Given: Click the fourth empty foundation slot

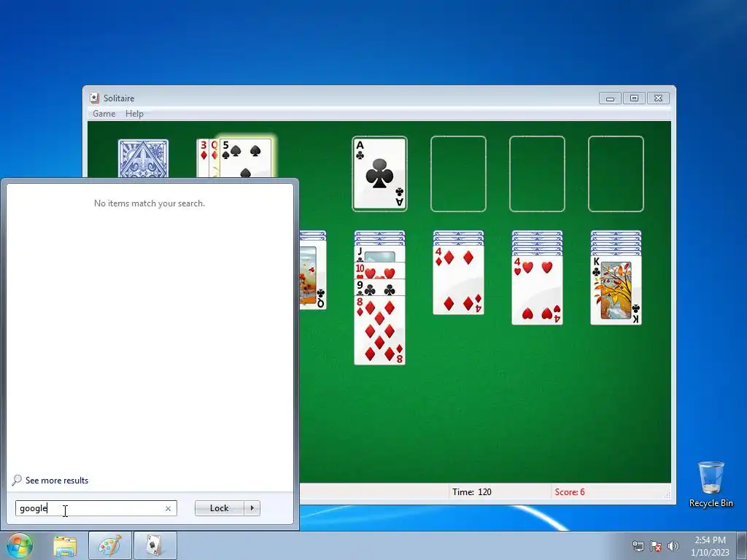Looking at the screenshot, I should 616,174.
